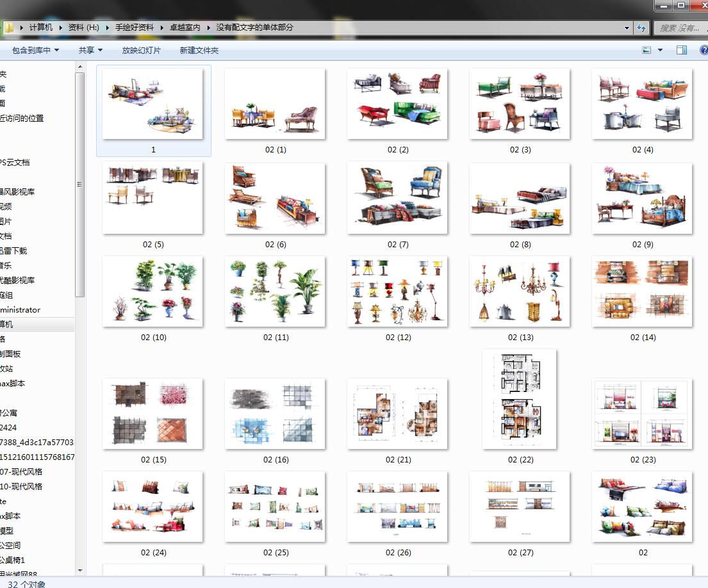Open PS云文档 in the sidebar
Image resolution: width=708 pixels, height=588 pixels.
point(15,163)
